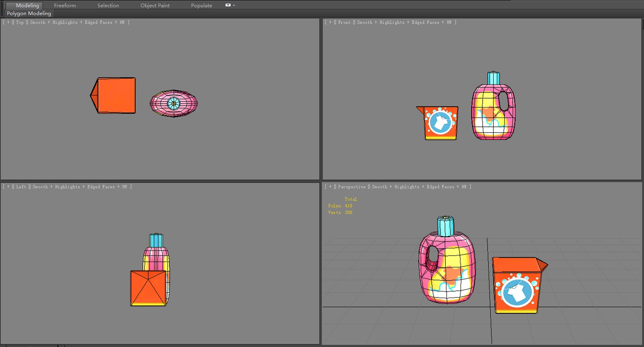Open the Perspective viewport plus menu
Screen dimensions: 644x347
point(330,187)
